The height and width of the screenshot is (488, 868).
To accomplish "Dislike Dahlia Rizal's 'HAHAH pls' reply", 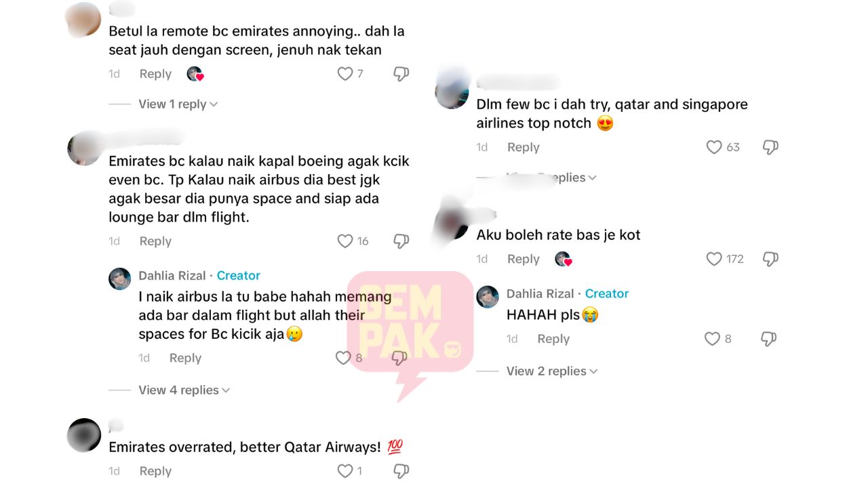I will [768, 339].
